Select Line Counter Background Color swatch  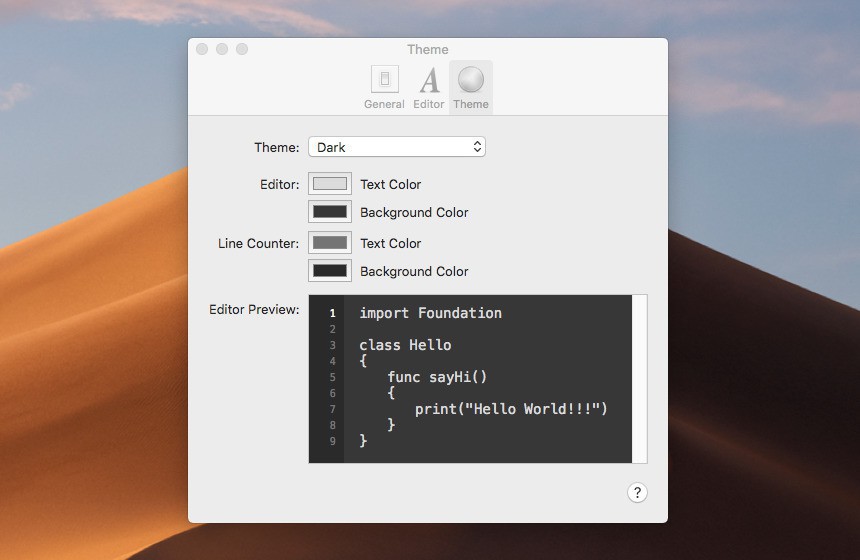(x=330, y=271)
